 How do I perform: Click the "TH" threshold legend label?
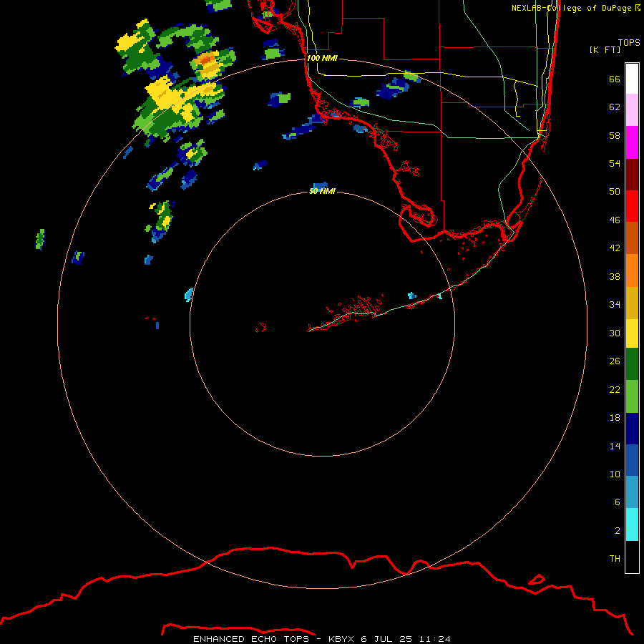click(615, 559)
